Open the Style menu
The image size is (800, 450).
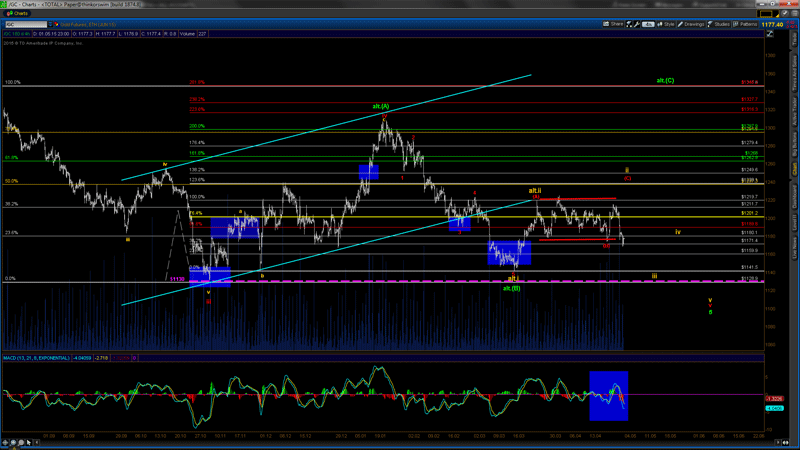point(669,22)
